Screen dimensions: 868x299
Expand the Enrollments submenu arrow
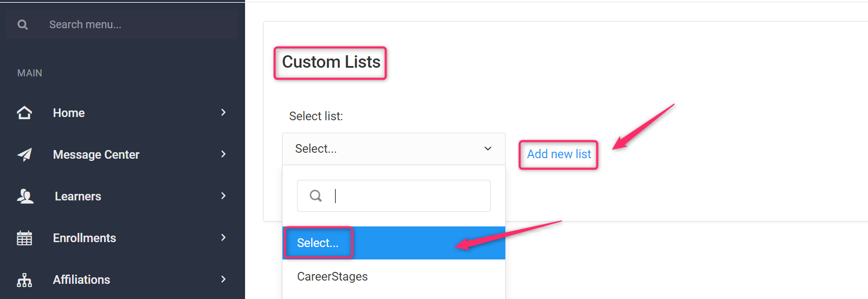pyautogui.click(x=223, y=237)
